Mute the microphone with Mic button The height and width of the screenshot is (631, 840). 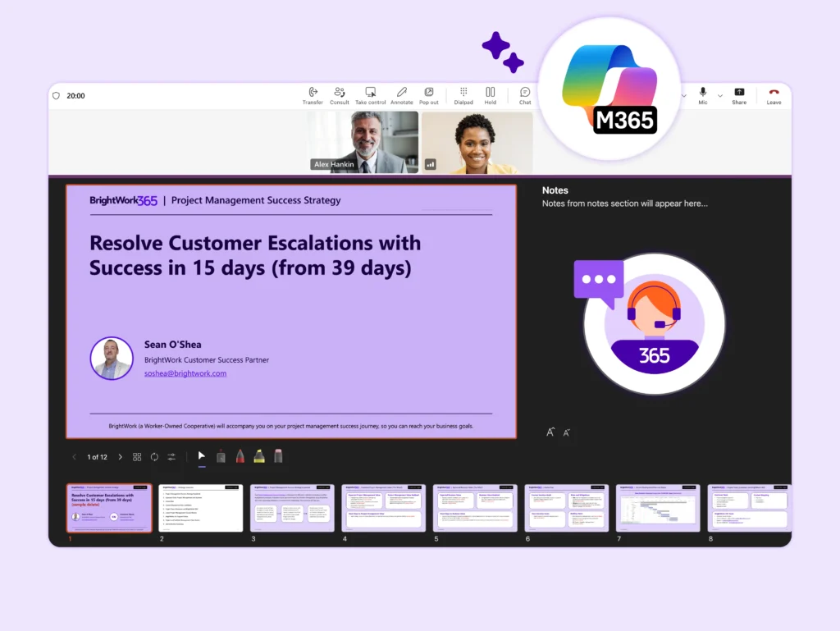click(703, 95)
